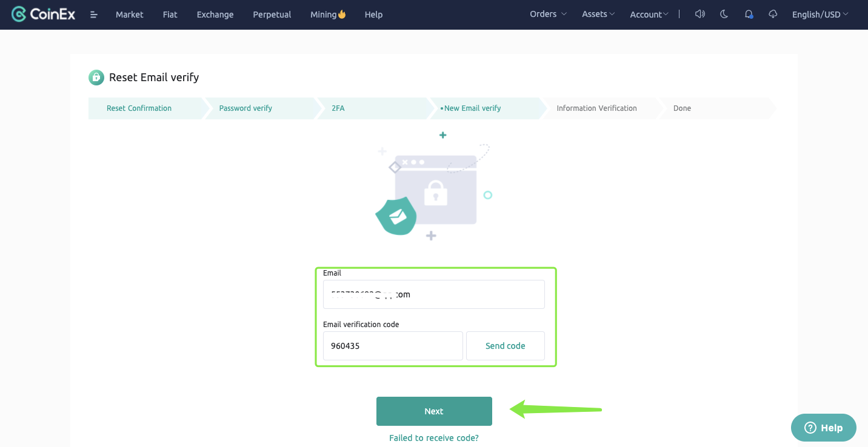Click the cloud download icon
The width and height of the screenshot is (868, 447).
[x=773, y=14]
